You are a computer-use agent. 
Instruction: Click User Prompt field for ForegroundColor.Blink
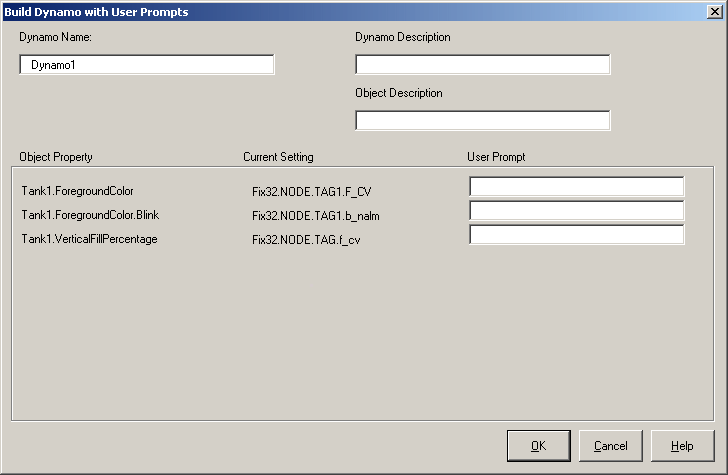577,211
